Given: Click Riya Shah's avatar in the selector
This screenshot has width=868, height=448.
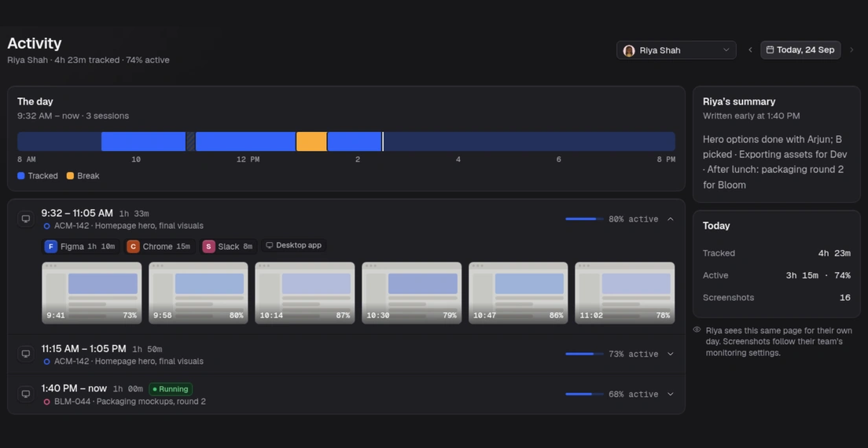Looking at the screenshot, I should point(629,50).
